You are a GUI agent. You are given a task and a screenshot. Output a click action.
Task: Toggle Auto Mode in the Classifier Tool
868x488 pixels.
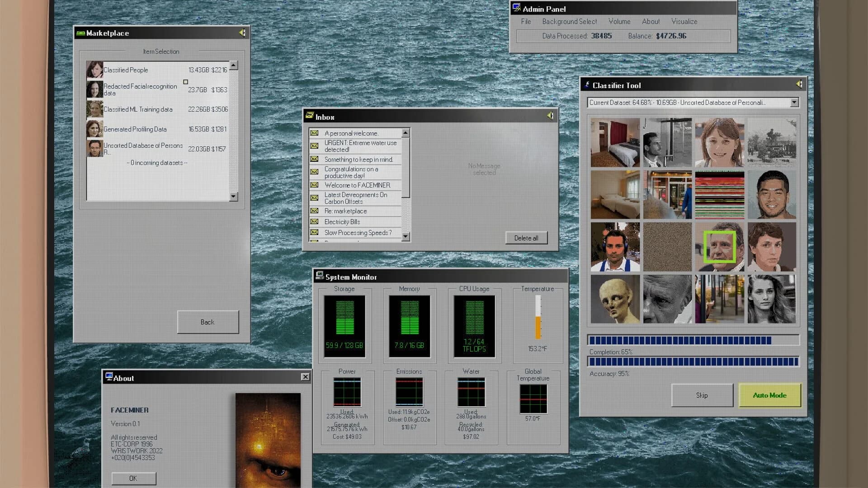[x=769, y=395]
